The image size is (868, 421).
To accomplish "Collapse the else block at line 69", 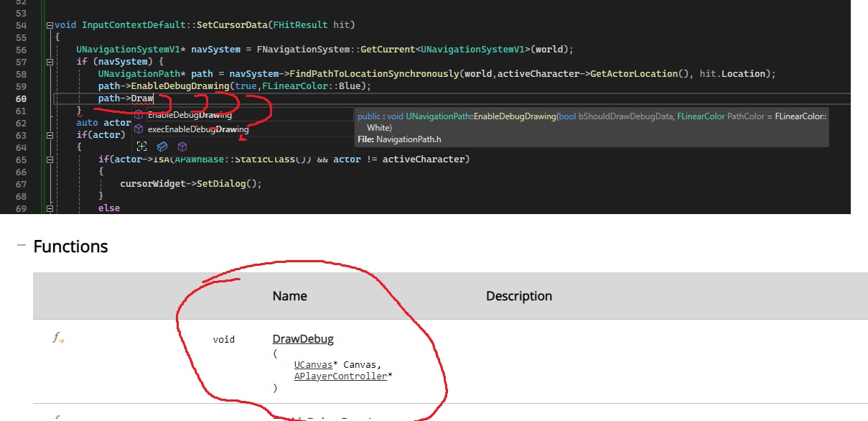I will [x=50, y=208].
